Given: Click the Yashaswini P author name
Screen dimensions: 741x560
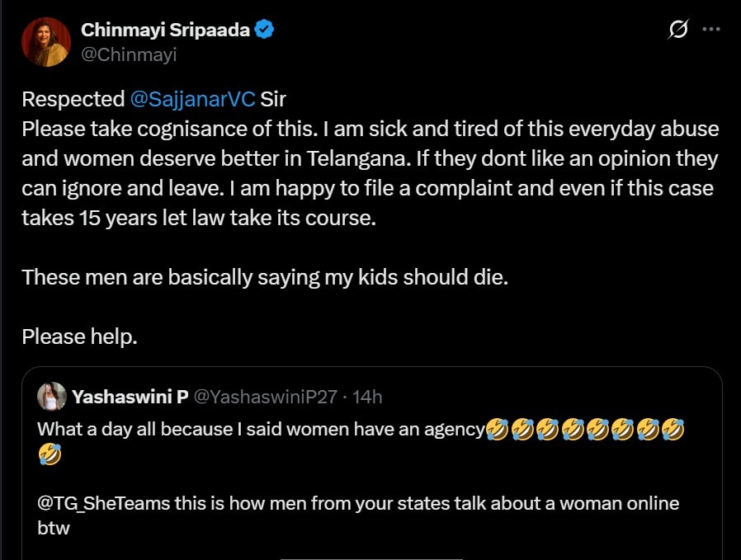Looking at the screenshot, I should [x=130, y=397].
